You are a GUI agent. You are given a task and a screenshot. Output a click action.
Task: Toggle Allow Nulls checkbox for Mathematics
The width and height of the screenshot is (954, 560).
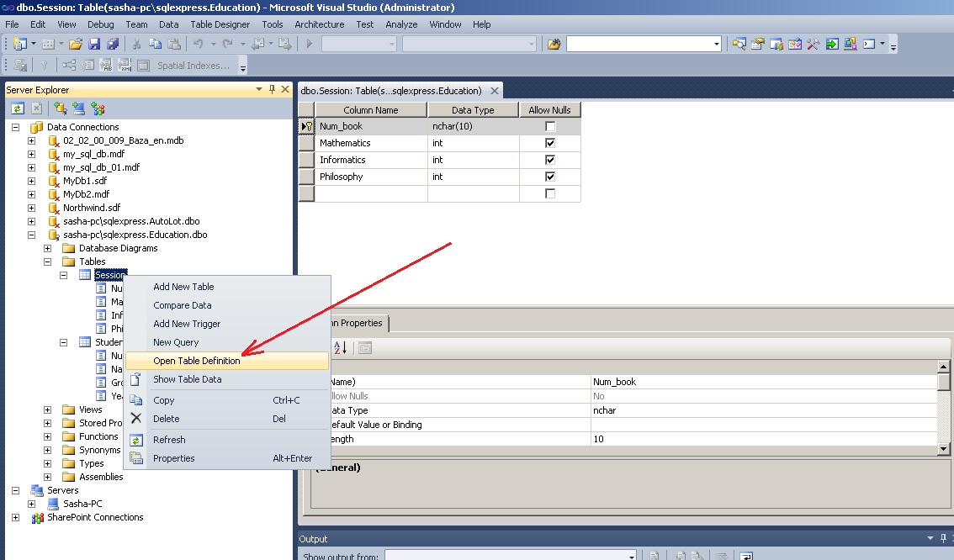pos(550,143)
